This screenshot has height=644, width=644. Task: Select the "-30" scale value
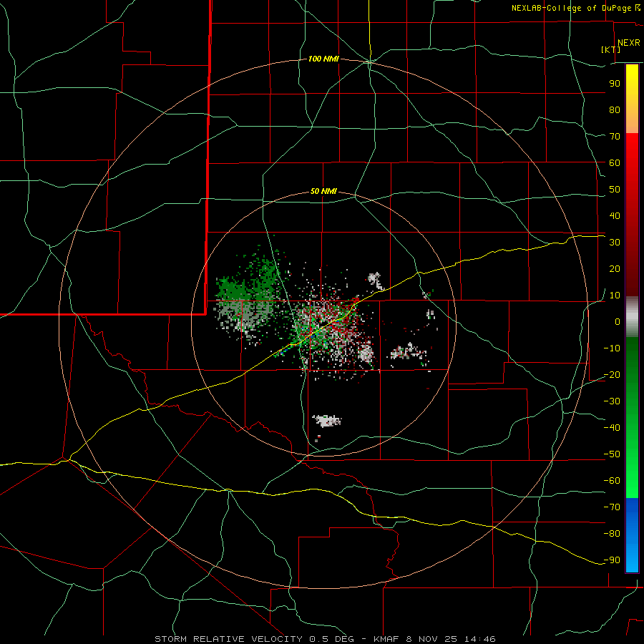(612, 401)
